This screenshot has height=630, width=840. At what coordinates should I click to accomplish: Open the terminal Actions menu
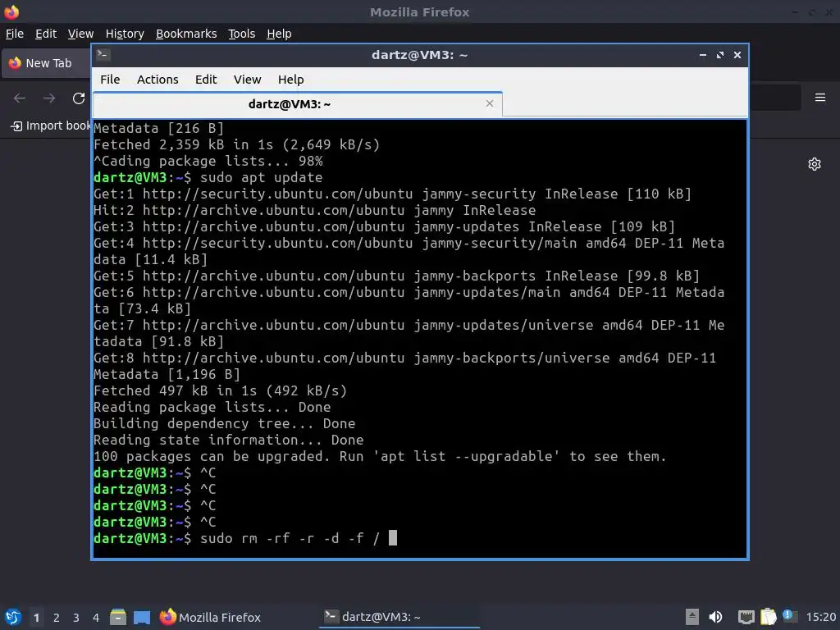coord(157,80)
